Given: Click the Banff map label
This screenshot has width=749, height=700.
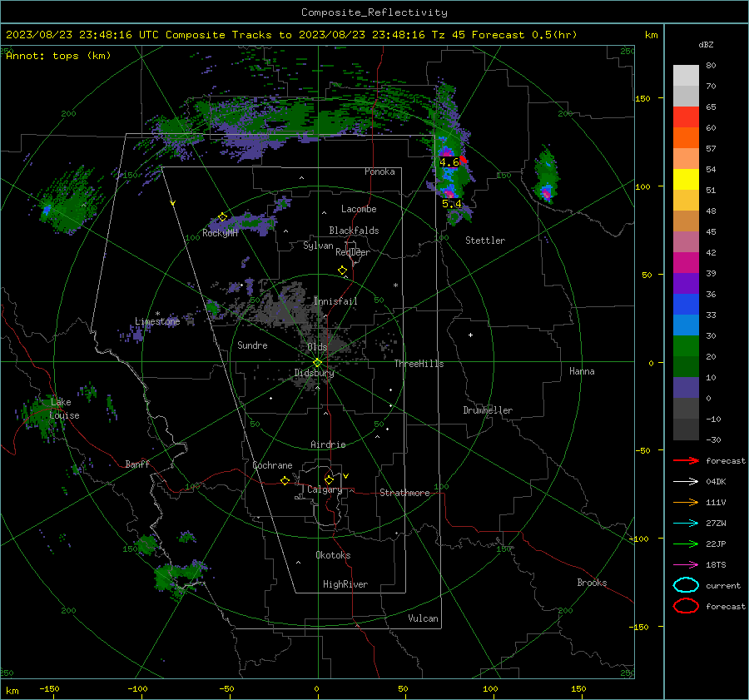Looking at the screenshot, I should pos(137,464).
